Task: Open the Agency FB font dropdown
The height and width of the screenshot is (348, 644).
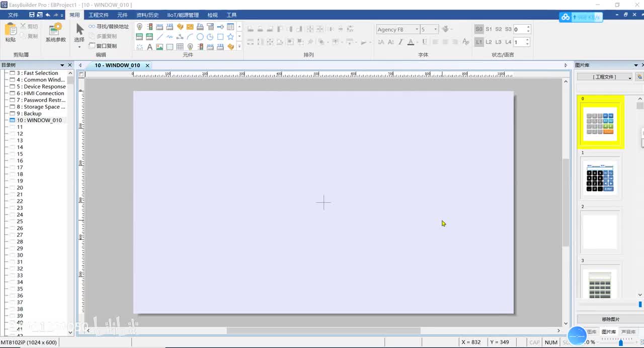Action: point(417,30)
